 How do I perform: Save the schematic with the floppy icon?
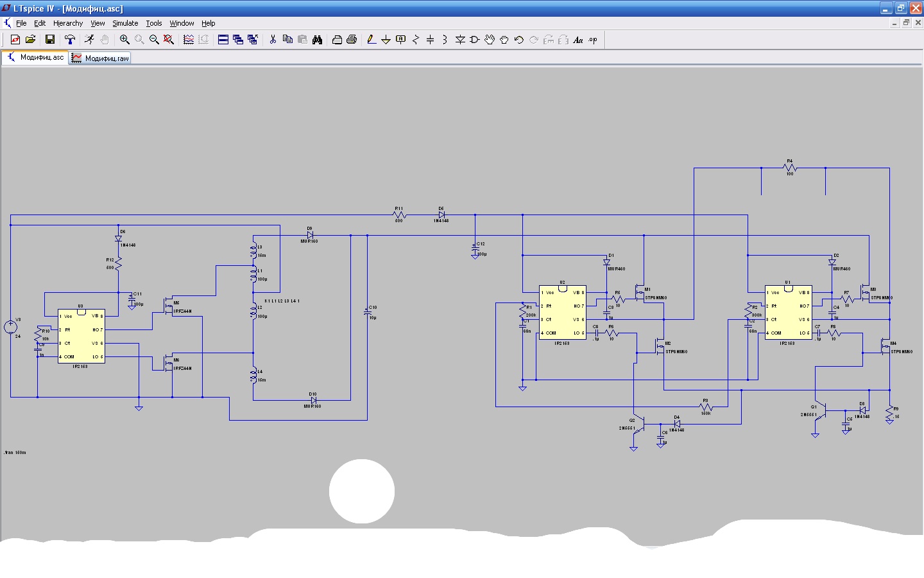point(49,40)
